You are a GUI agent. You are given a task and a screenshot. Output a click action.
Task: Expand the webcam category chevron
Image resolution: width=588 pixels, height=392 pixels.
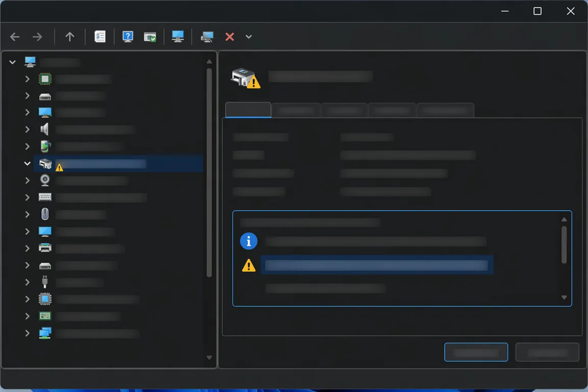(27, 180)
